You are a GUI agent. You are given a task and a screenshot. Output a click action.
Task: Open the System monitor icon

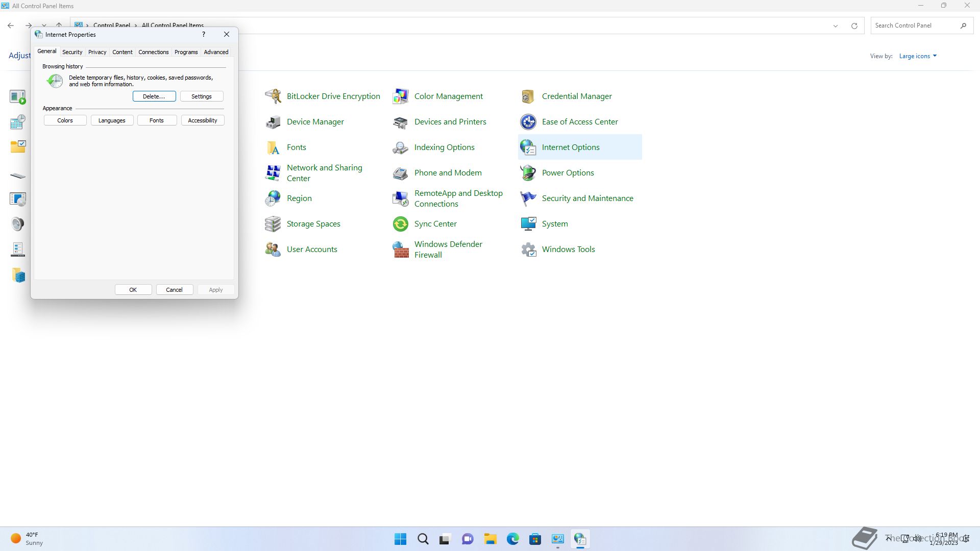coord(528,223)
